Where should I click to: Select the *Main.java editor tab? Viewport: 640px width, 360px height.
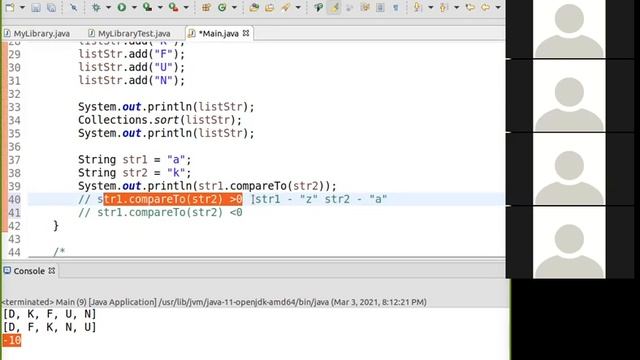tap(218, 33)
